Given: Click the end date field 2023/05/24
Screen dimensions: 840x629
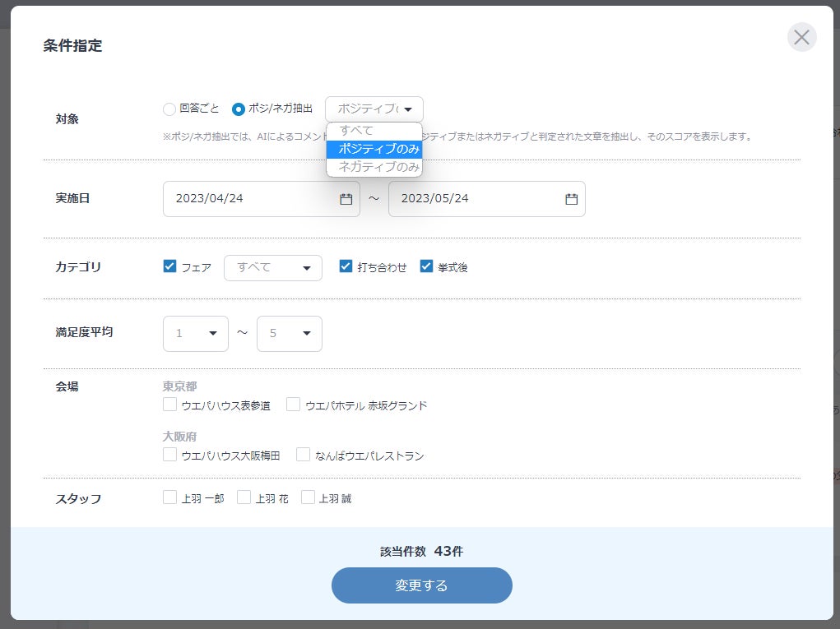Looking at the screenshot, I should pyautogui.click(x=486, y=199).
